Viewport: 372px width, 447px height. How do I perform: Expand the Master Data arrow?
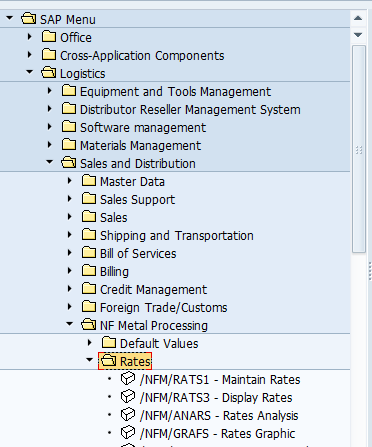click(x=70, y=180)
